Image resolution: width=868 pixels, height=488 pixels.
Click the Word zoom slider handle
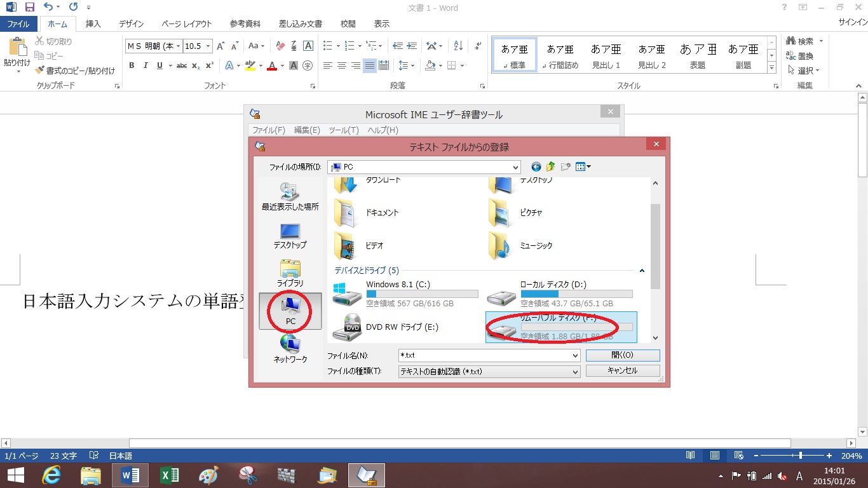[x=801, y=456]
